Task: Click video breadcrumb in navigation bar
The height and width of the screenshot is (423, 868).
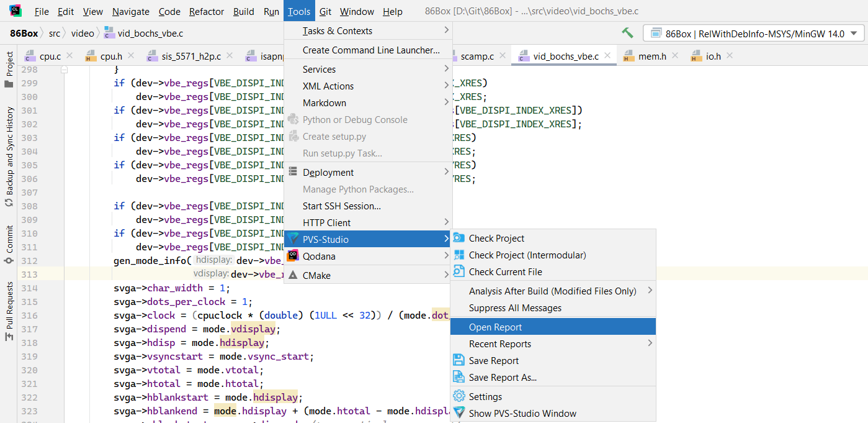Action: (83, 33)
